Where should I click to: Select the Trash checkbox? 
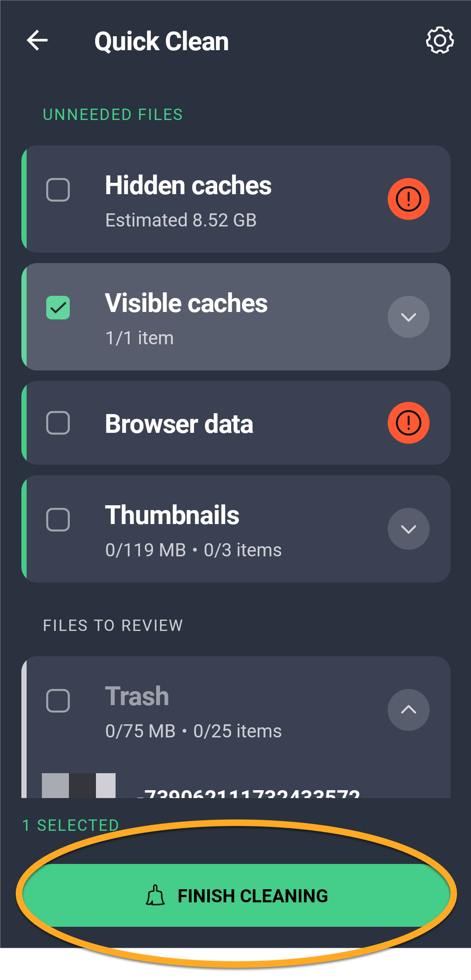58,701
